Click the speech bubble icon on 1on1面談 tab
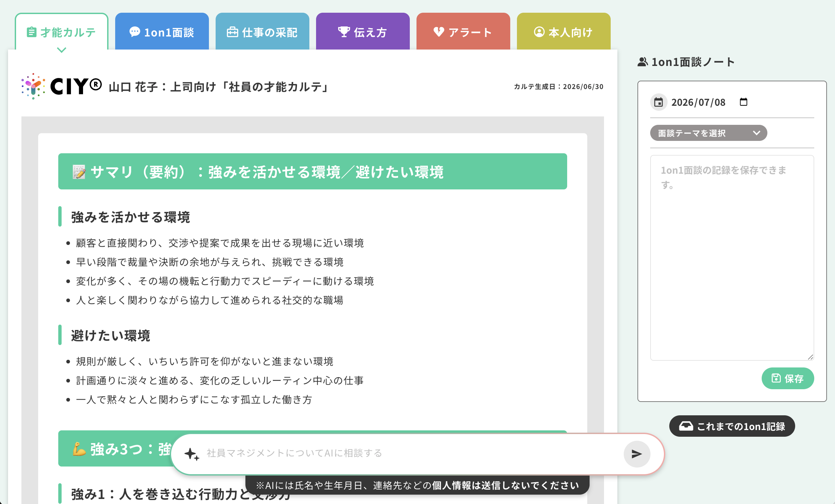 tap(135, 32)
